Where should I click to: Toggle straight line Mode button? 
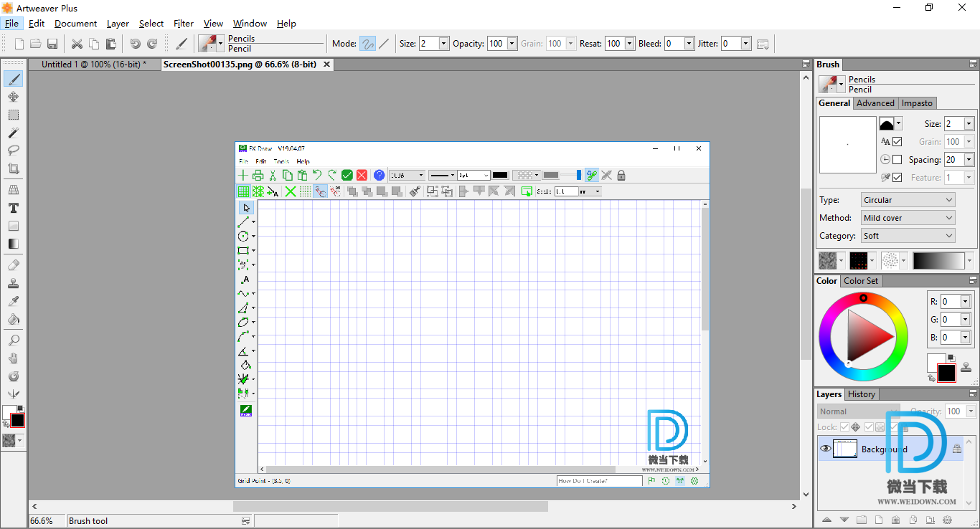pos(384,44)
